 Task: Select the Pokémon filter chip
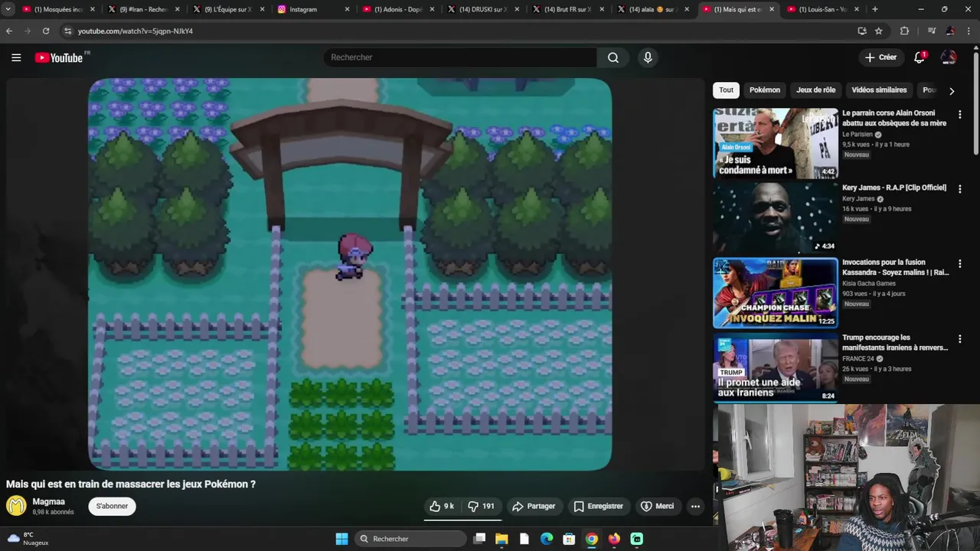pyautogui.click(x=765, y=90)
